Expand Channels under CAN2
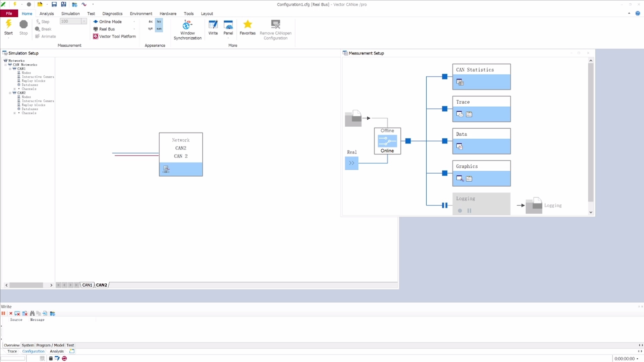Screen dimensions: 644x362 [14, 113]
